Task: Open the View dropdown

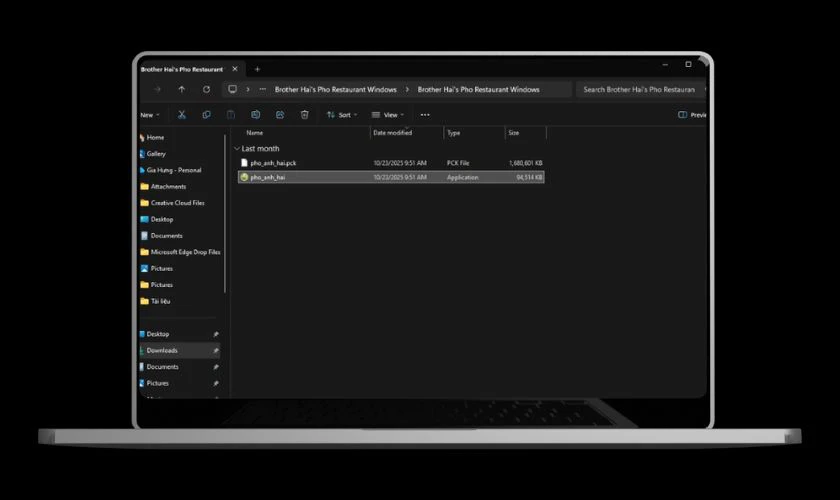Action: (x=388, y=115)
